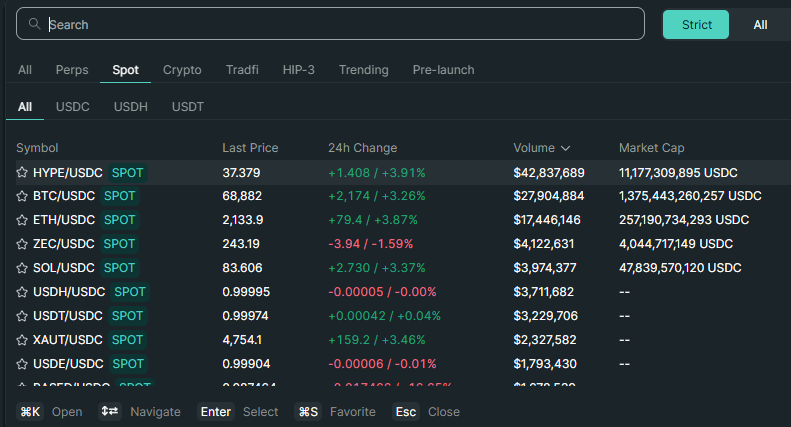
Task: Toggle Volume column sort chevron
Action: click(x=566, y=148)
